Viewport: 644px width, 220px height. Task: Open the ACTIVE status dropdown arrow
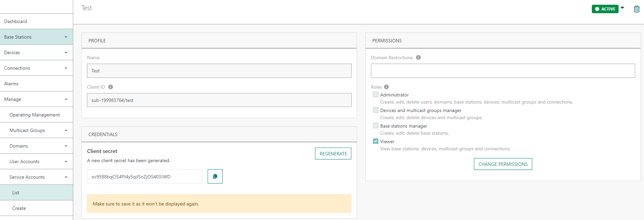622,8
